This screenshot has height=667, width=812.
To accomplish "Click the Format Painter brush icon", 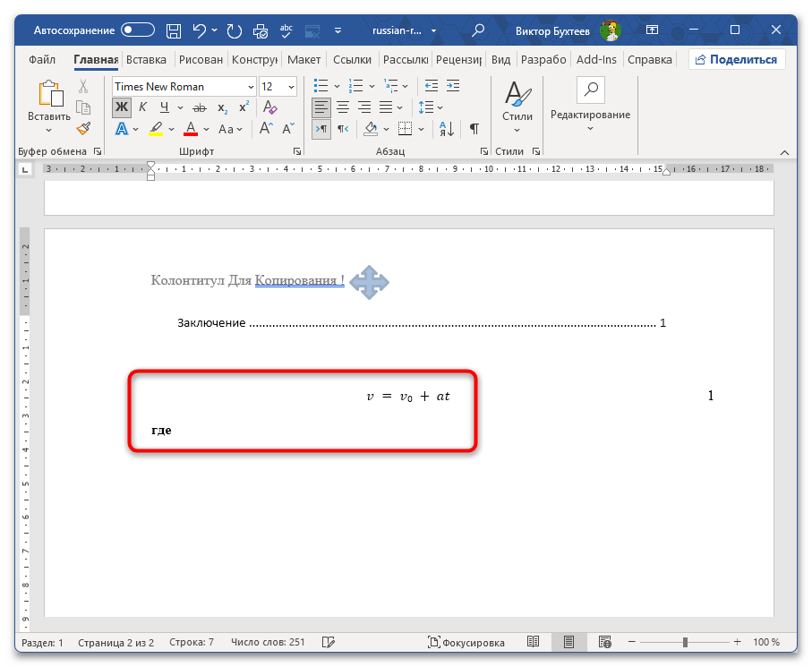I will pos(83,128).
